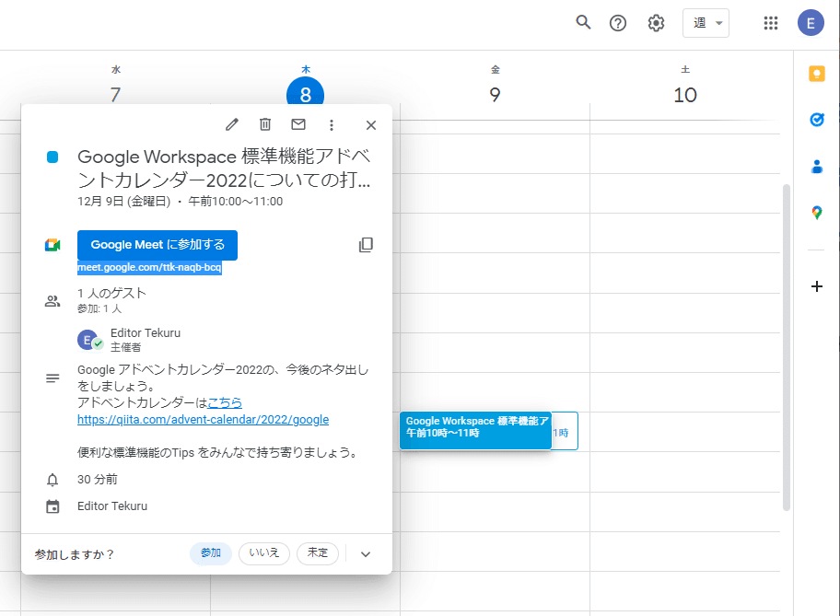
Task: Click the search icon in the header
Action: 583,22
